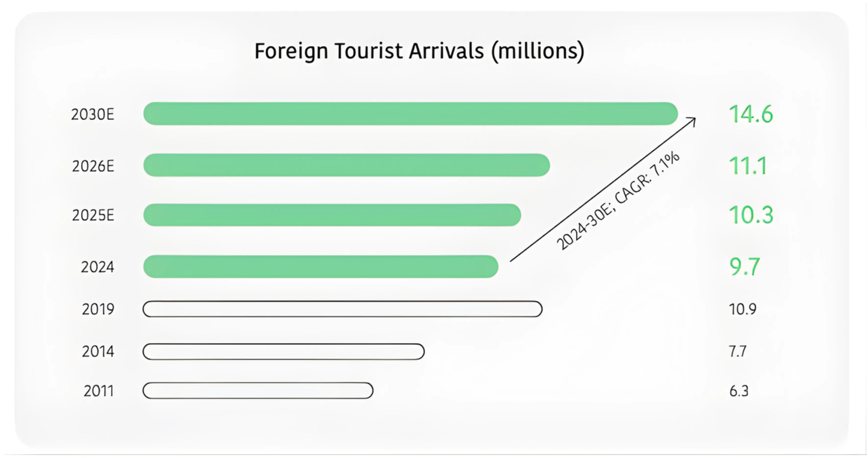Click the 6.3 value label
868x458 pixels.
tap(739, 391)
